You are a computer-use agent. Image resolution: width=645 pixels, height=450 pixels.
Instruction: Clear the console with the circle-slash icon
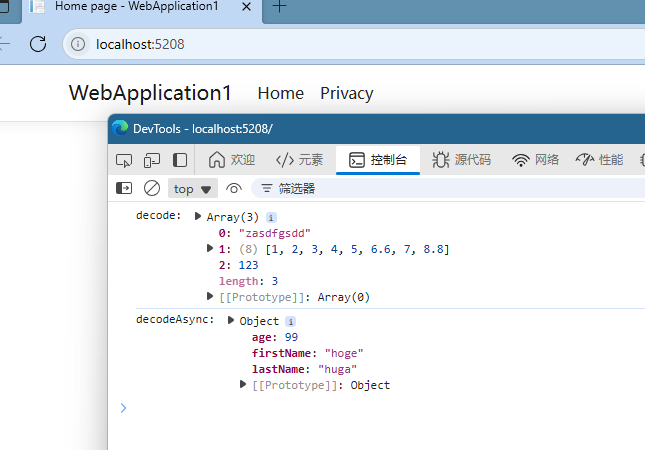click(152, 188)
